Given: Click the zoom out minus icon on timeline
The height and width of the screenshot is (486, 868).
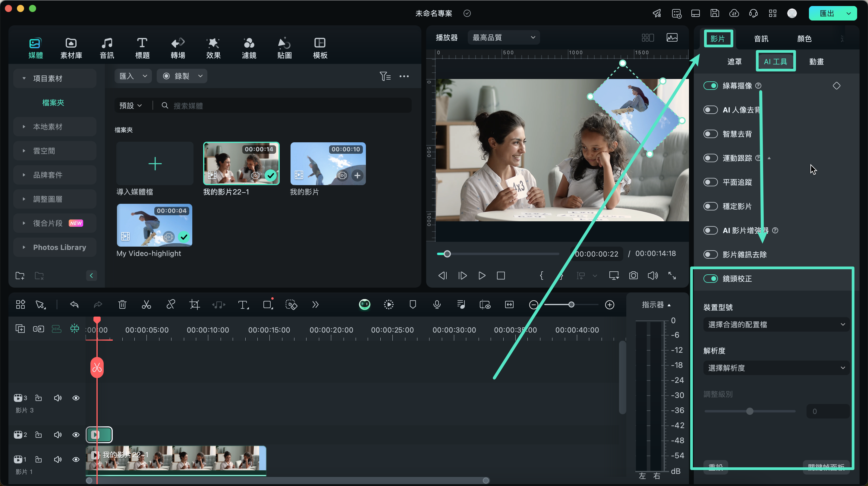Looking at the screenshot, I should coord(533,305).
